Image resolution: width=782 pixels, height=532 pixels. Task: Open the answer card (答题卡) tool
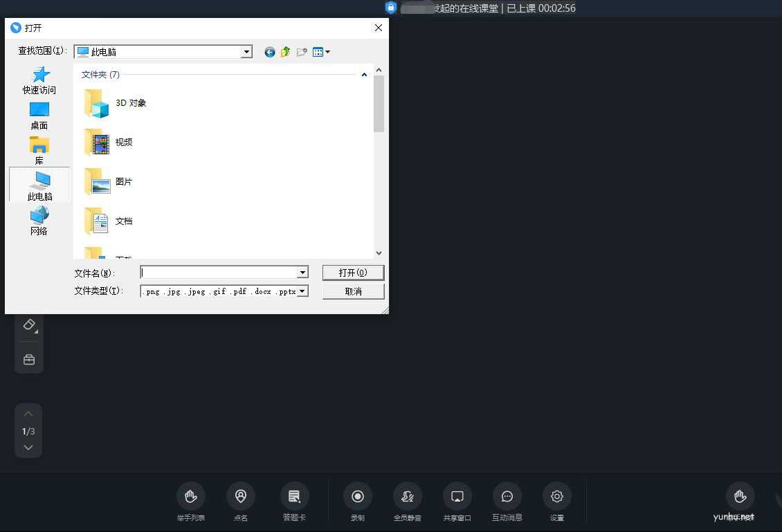(294, 497)
